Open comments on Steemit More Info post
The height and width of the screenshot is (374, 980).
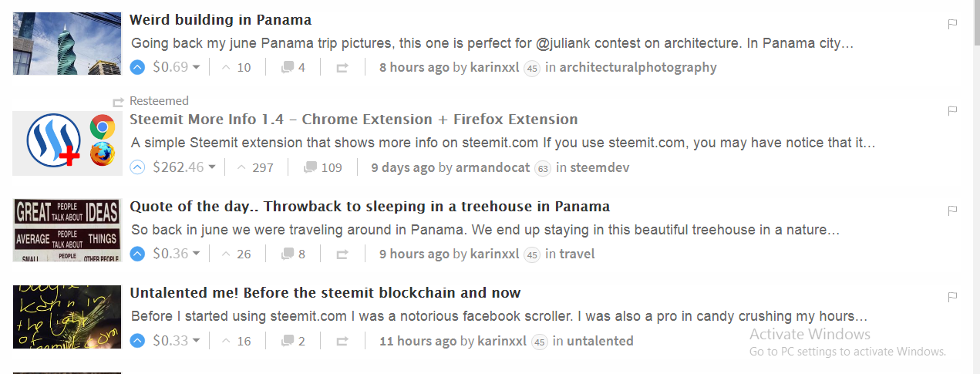coord(322,167)
